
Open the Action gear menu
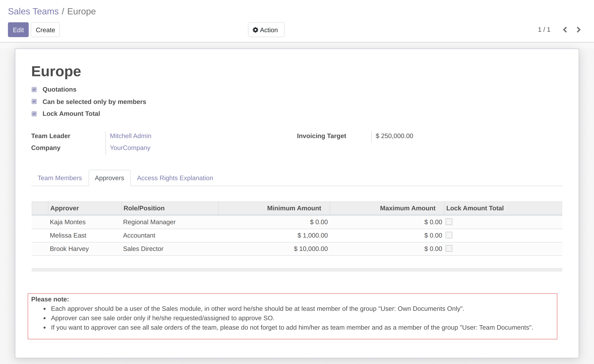[266, 30]
